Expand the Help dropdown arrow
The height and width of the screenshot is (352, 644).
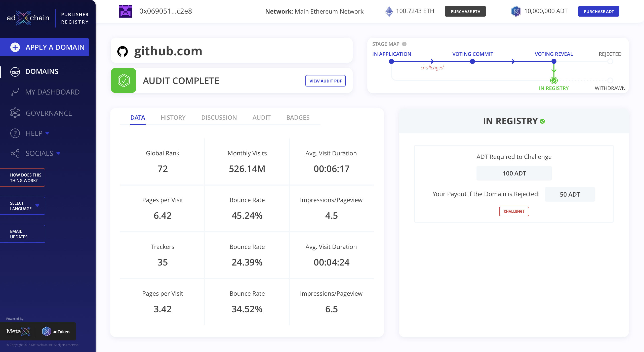[x=47, y=133]
